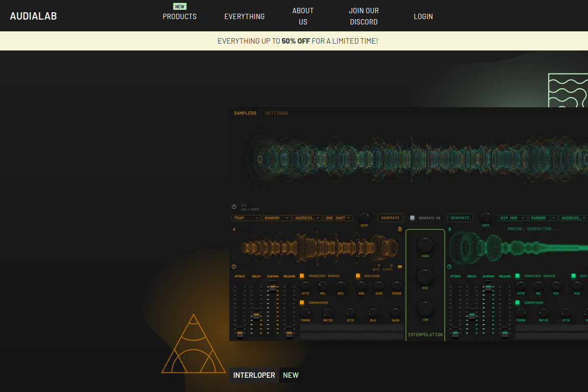Expand sampler A's RANDOM dropdown
Image resolution: width=588 pixels, height=392 pixels.
coord(277,218)
